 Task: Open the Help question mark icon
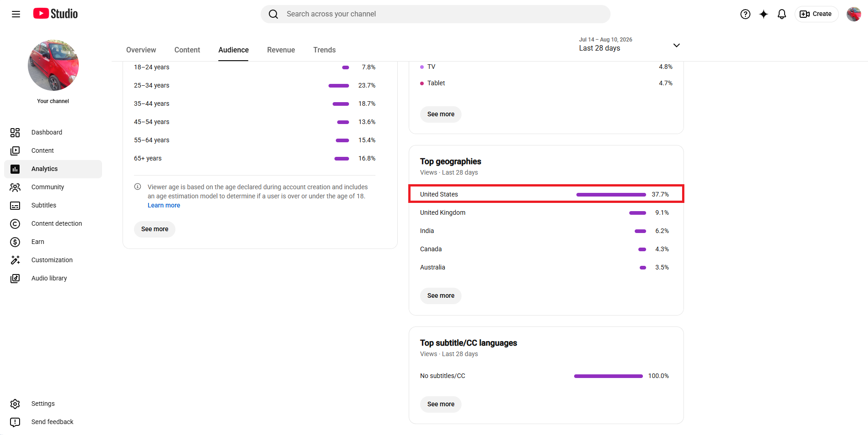(745, 14)
